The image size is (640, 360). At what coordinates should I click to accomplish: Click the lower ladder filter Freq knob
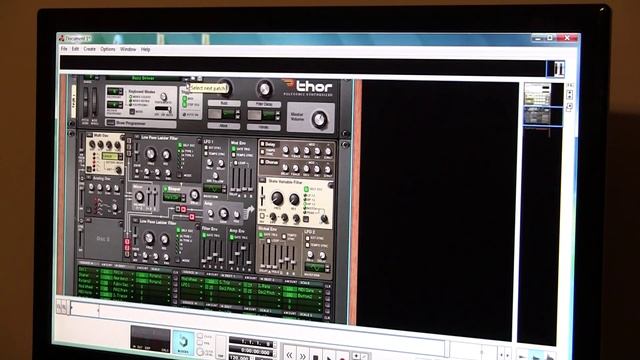(149, 238)
